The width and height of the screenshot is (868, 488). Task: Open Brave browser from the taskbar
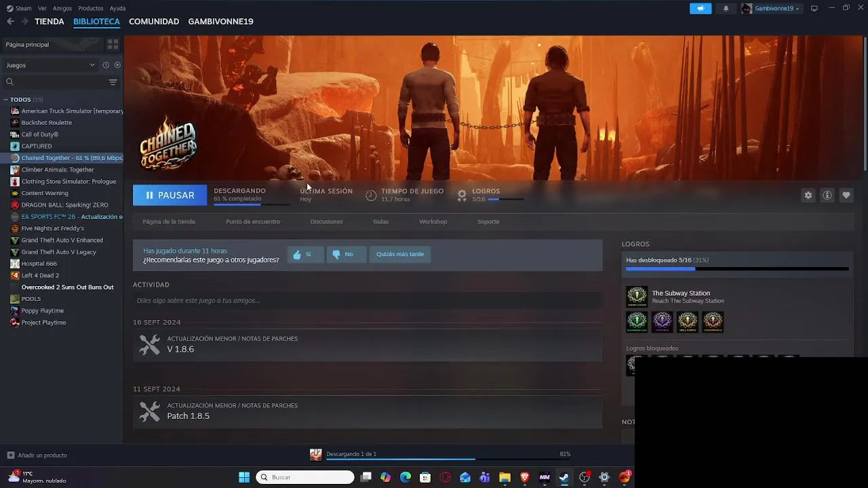(x=525, y=477)
